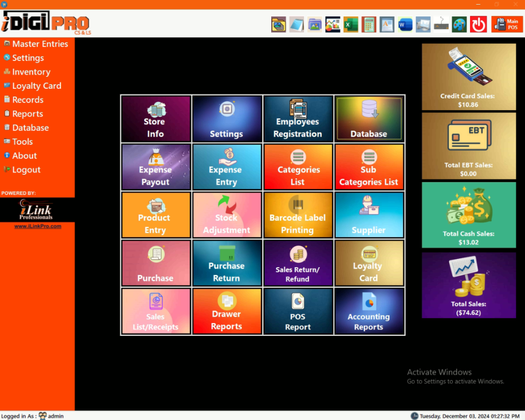Open the POS Report tile

tap(298, 311)
